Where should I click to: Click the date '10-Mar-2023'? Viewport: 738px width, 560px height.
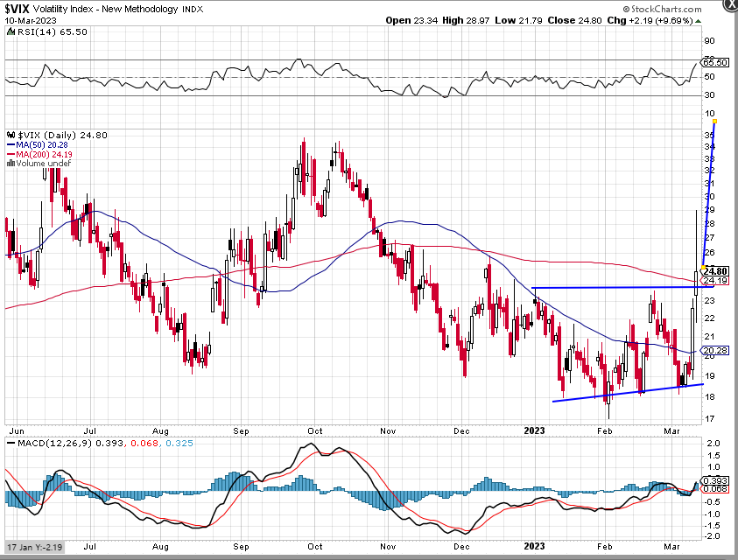[31, 21]
